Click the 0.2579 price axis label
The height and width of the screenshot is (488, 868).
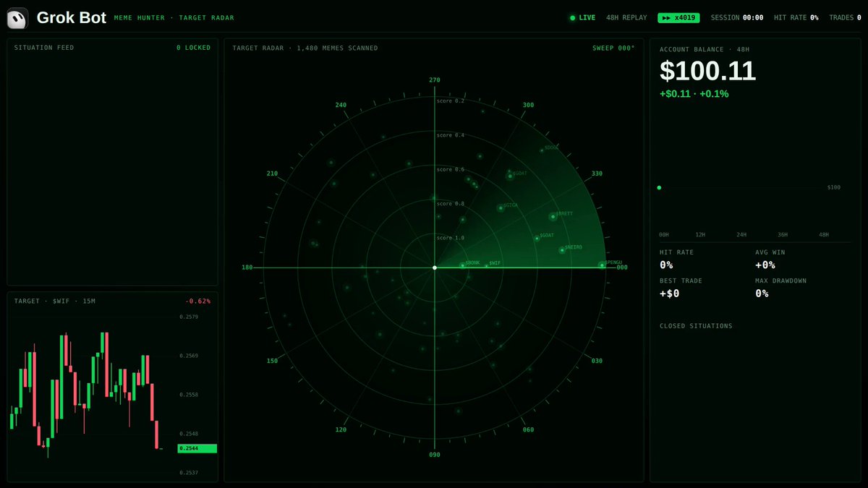[189, 317]
